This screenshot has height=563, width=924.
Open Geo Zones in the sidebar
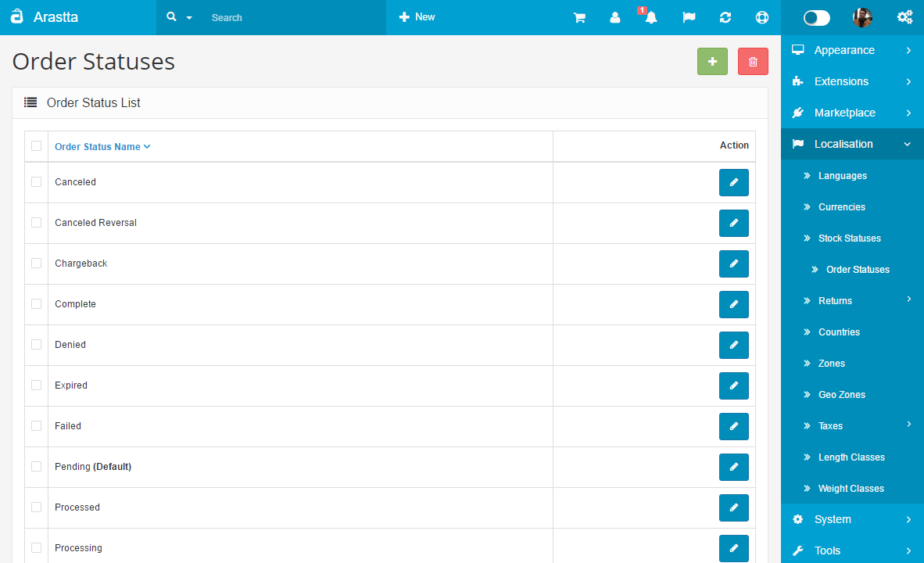coord(841,394)
